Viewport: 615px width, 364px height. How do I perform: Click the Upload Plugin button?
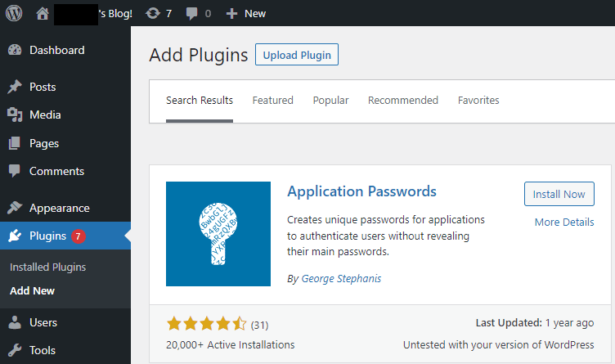point(297,55)
